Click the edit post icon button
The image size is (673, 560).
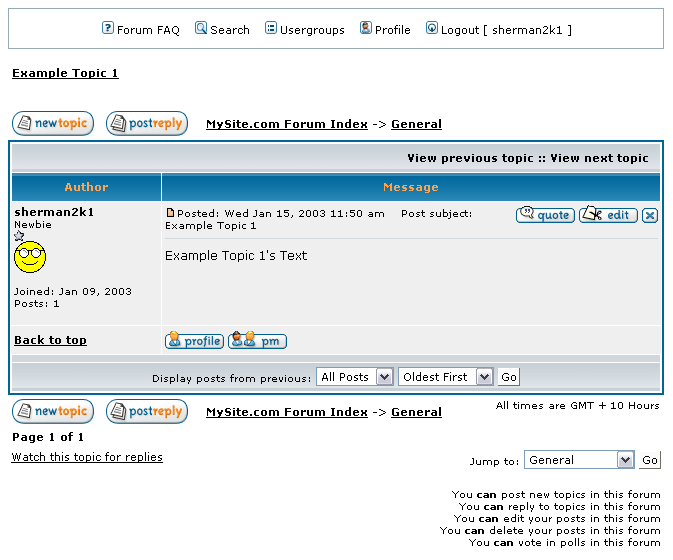point(608,215)
